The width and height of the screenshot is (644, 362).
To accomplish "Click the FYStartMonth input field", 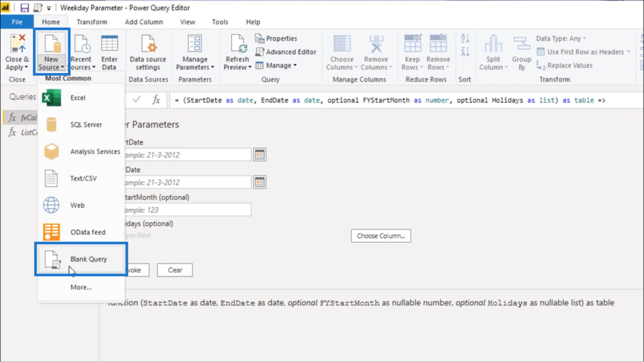I will click(x=187, y=210).
